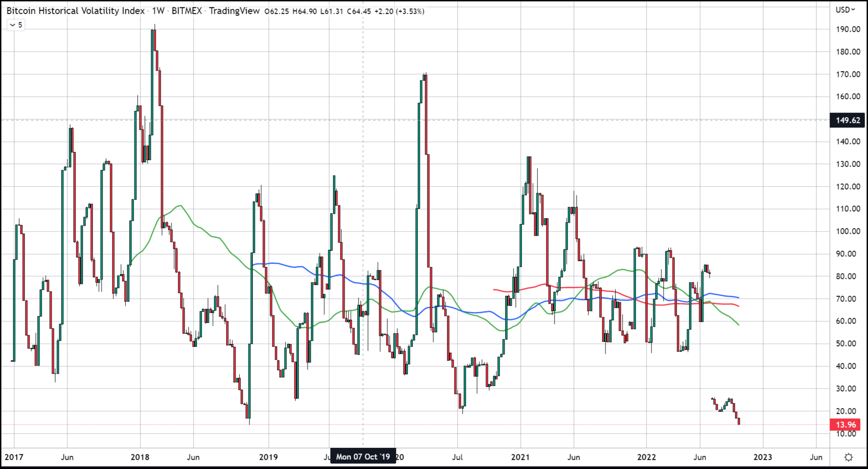Expand the collapsed indicators legend showing 5
The width and height of the screenshot is (868, 469).
(16, 25)
